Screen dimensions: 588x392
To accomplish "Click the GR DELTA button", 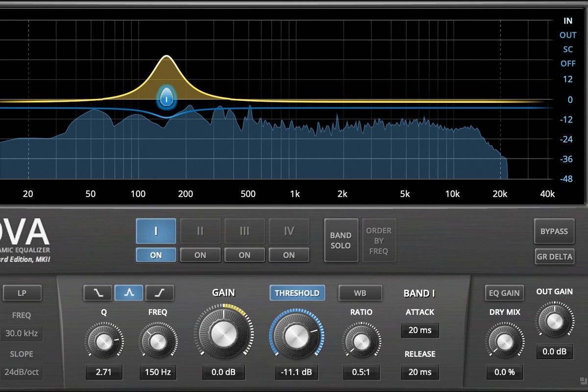I will [x=554, y=256].
